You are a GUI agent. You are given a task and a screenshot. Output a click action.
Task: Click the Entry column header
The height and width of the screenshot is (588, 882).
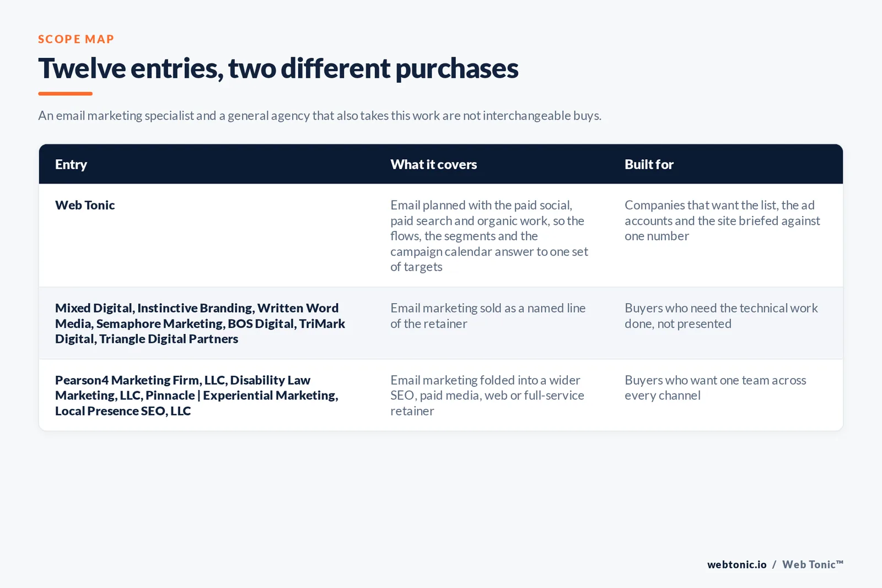[71, 164]
